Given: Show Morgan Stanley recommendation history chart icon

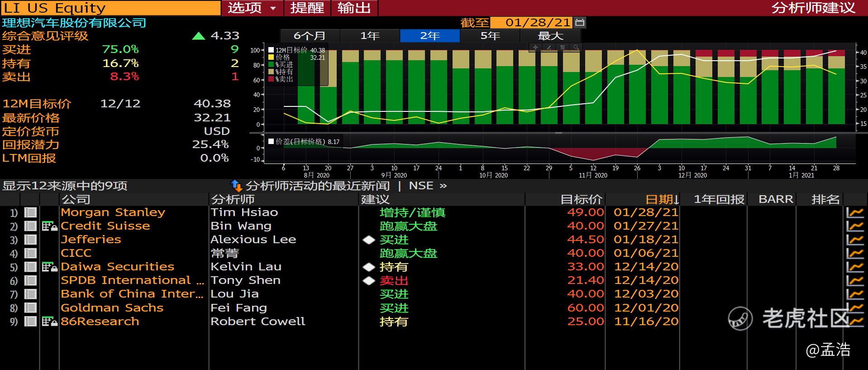Looking at the screenshot, I should point(855,212).
